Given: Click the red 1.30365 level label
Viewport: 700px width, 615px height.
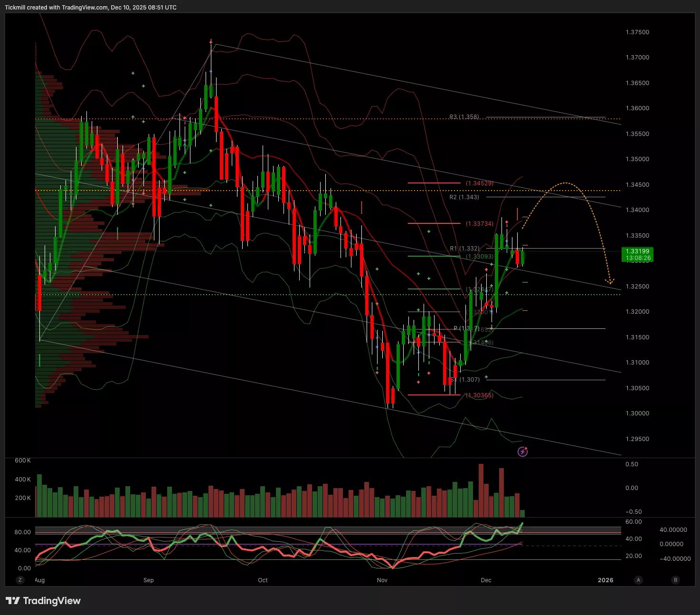Looking at the screenshot, I should click(x=479, y=395).
